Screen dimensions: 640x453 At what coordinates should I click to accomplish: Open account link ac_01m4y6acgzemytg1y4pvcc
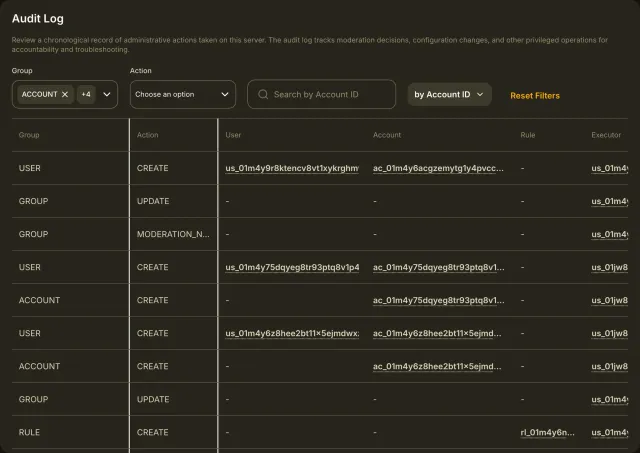coord(438,168)
